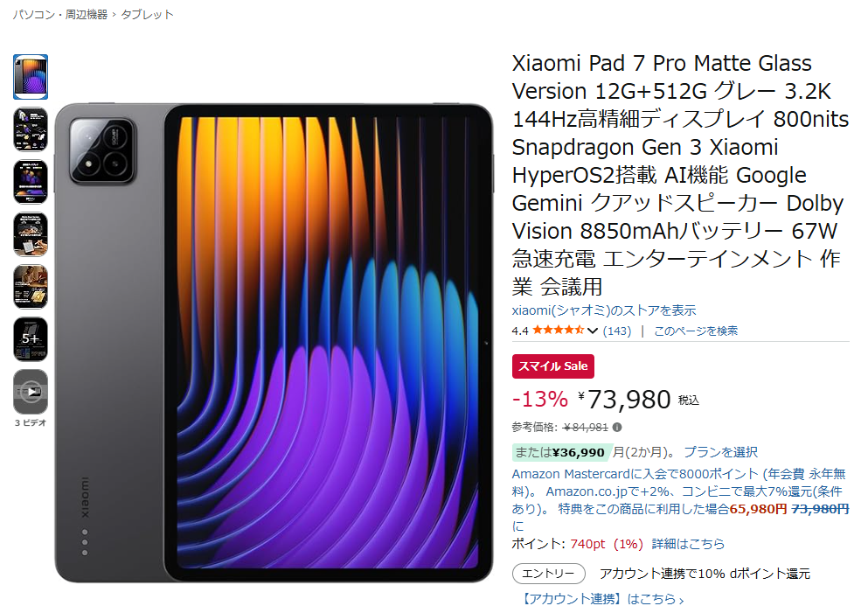The height and width of the screenshot is (613, 868).
Task: Open the points 詳細はこちら link
Action: pos(688,544)
